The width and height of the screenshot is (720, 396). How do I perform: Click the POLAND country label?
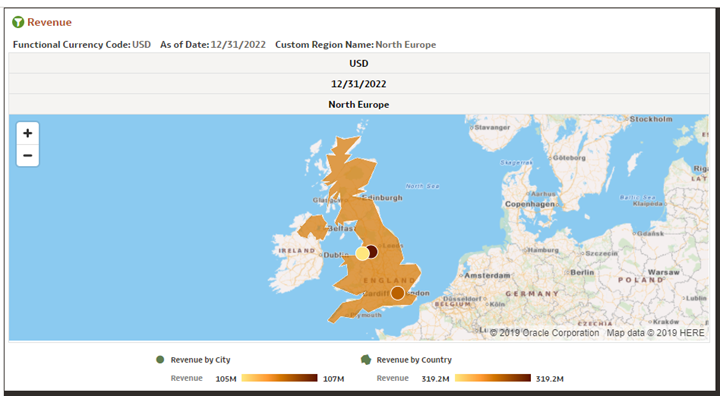[641, 280]
